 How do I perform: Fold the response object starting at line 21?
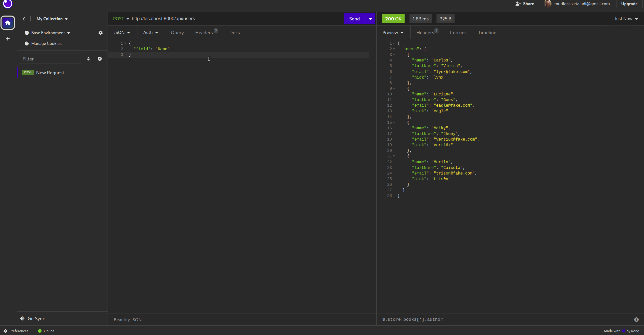[394, 156]
